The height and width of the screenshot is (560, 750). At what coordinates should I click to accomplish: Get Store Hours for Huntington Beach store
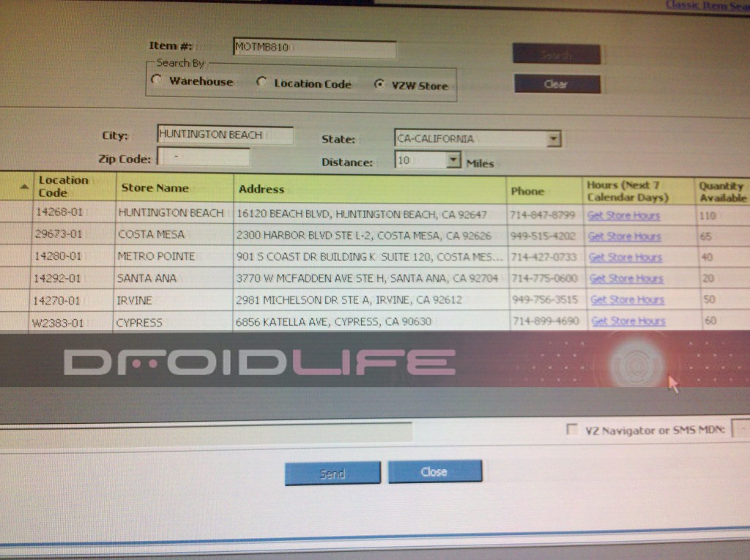click(x=623, y=216)
